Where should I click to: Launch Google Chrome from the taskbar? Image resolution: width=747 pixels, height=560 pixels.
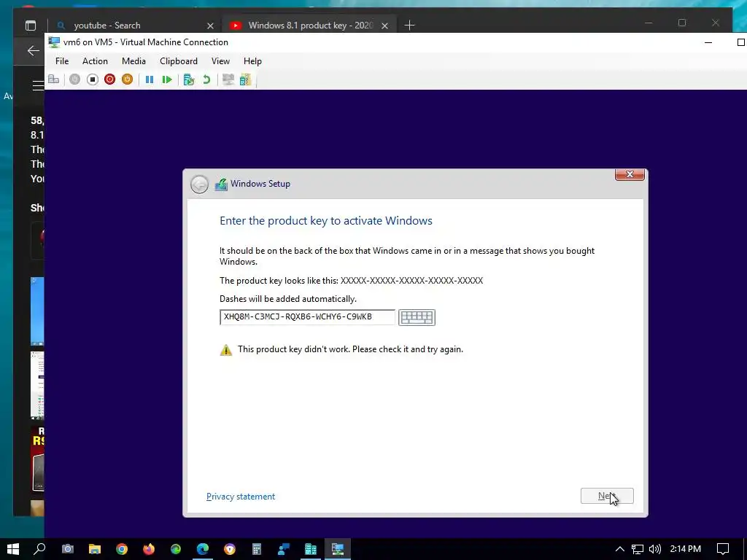pos(122,549)
